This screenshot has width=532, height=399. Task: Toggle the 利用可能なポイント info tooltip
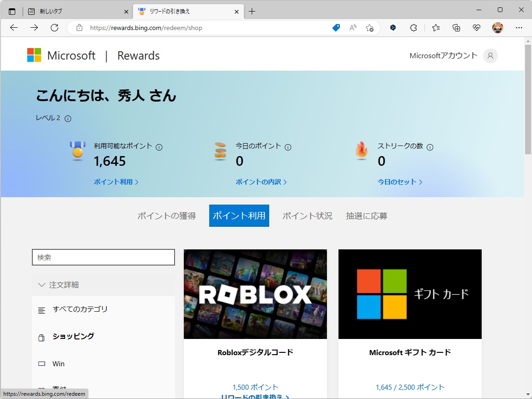click(x=159, y=146)
